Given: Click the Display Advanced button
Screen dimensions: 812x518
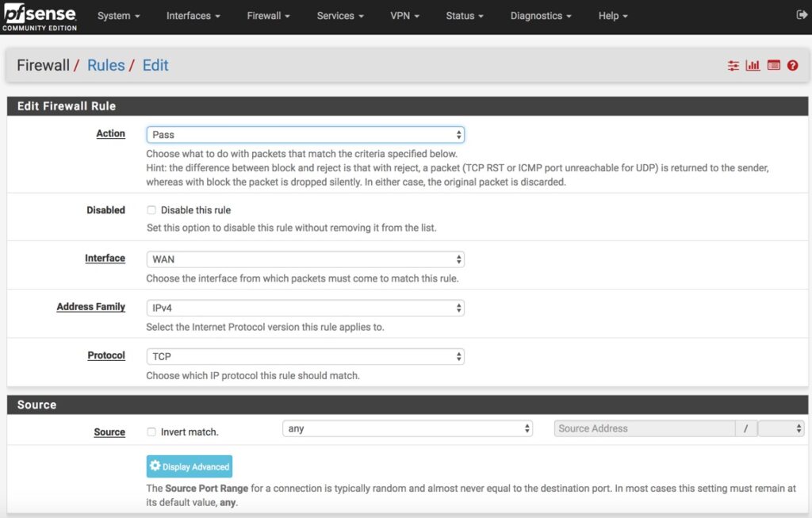Looking at the screenshot, I should [x=189, y=466].
